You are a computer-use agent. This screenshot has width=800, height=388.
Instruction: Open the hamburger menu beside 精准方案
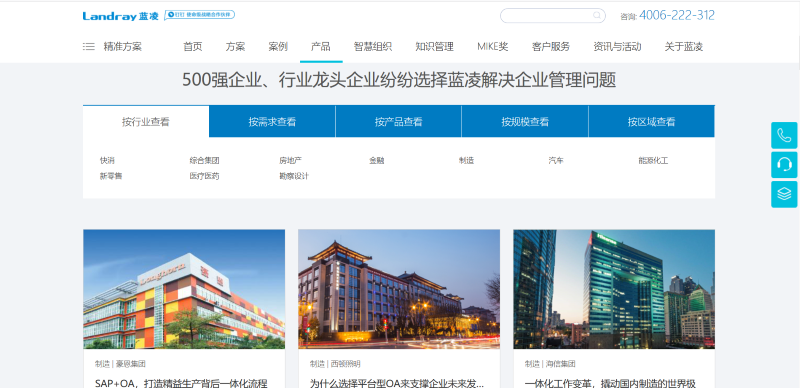pyautogui.click(x=89, y=46)
